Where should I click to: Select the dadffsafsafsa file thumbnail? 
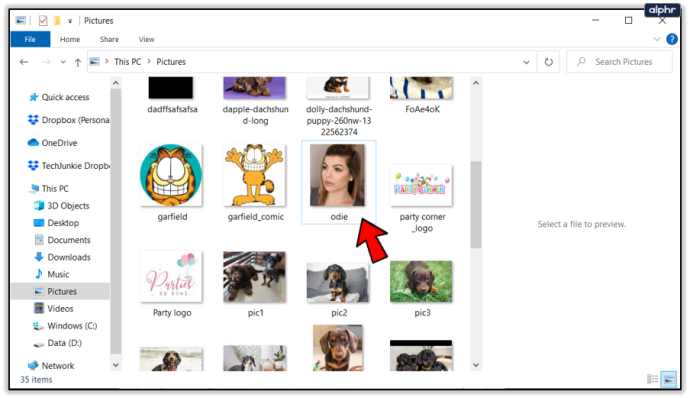coord(171,88)
